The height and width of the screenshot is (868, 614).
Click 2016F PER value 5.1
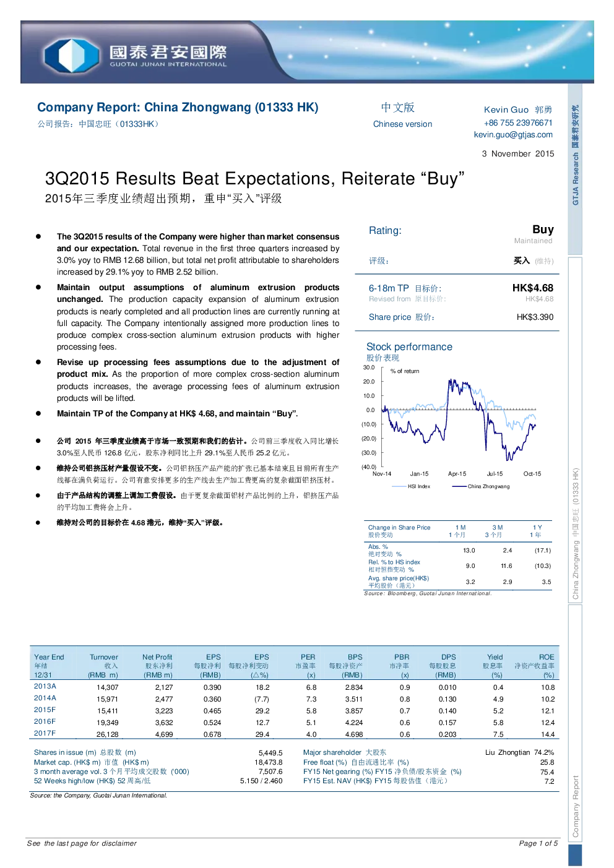point(311,723)
